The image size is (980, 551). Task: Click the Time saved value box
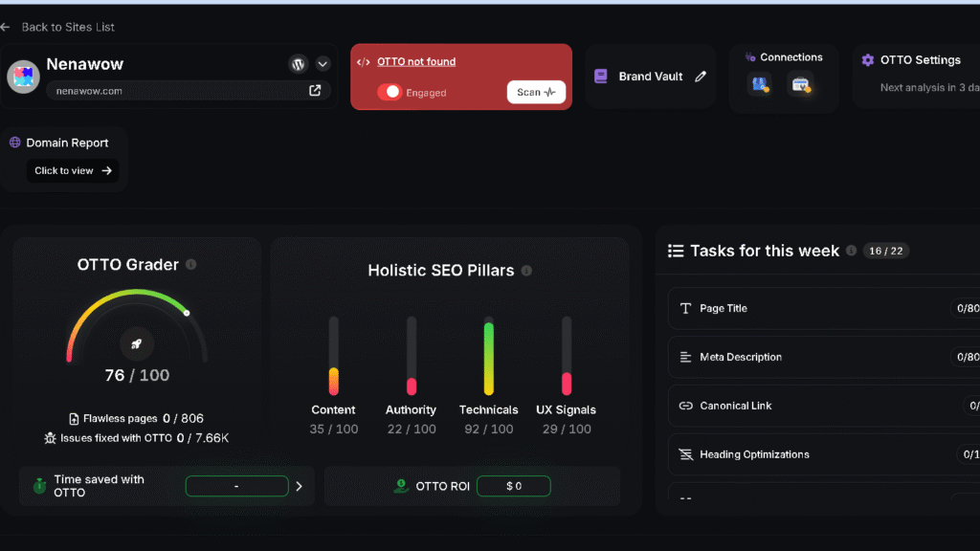[237, 486]
